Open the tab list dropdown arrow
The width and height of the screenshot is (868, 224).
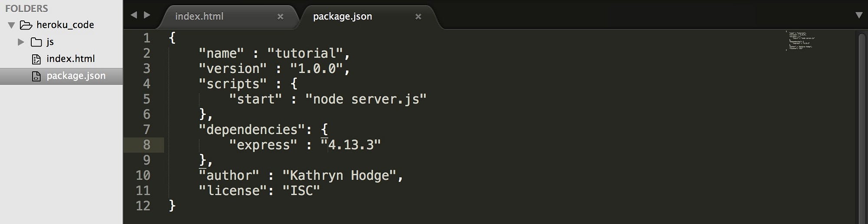[858, 15]
